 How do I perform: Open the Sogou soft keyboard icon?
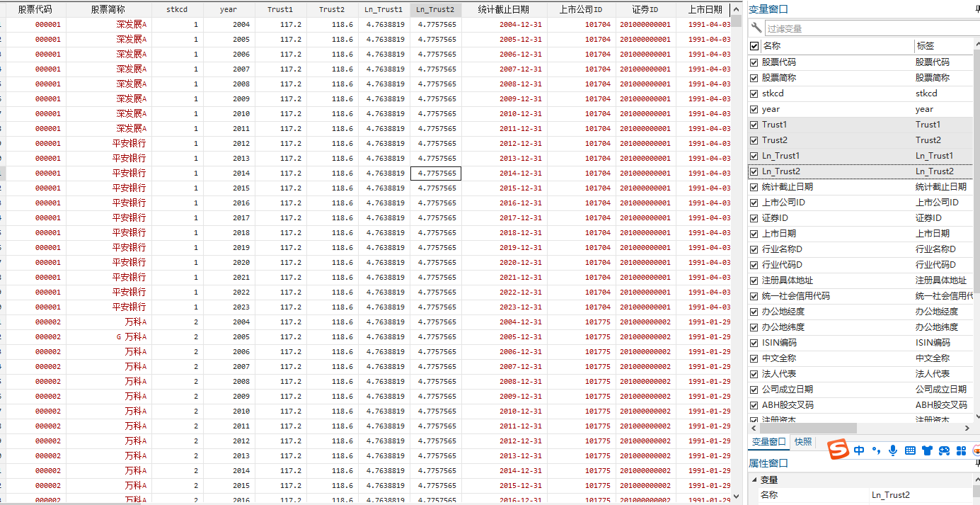pos(910,450)
